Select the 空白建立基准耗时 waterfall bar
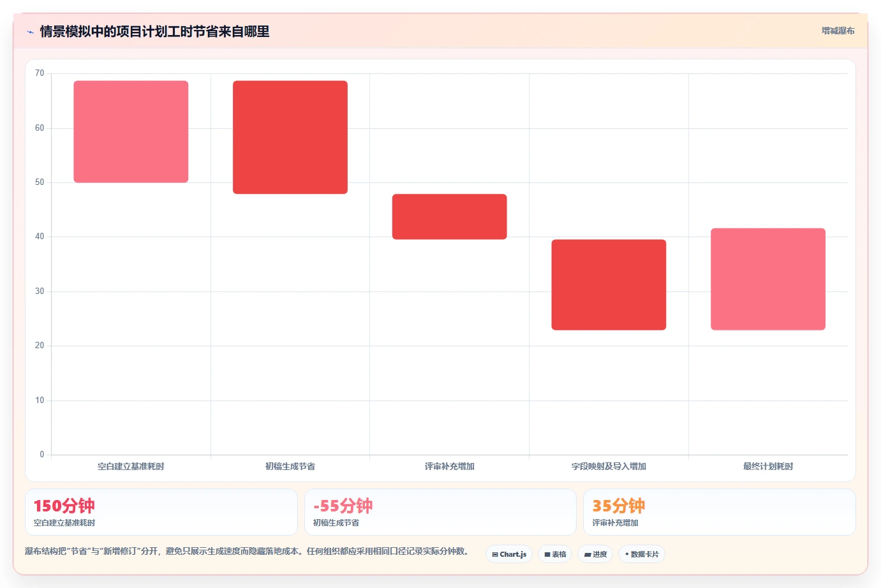Viewport: 881px width, 588px height. (131, 131)
